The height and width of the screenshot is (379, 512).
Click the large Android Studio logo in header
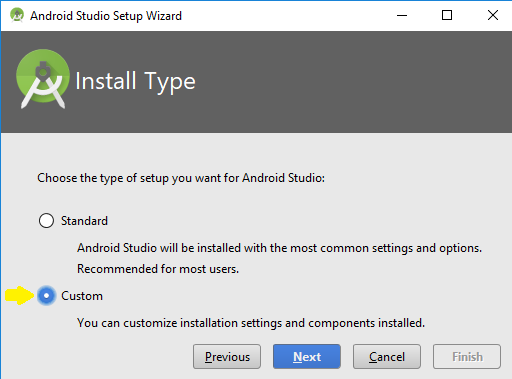pos(43,79)
